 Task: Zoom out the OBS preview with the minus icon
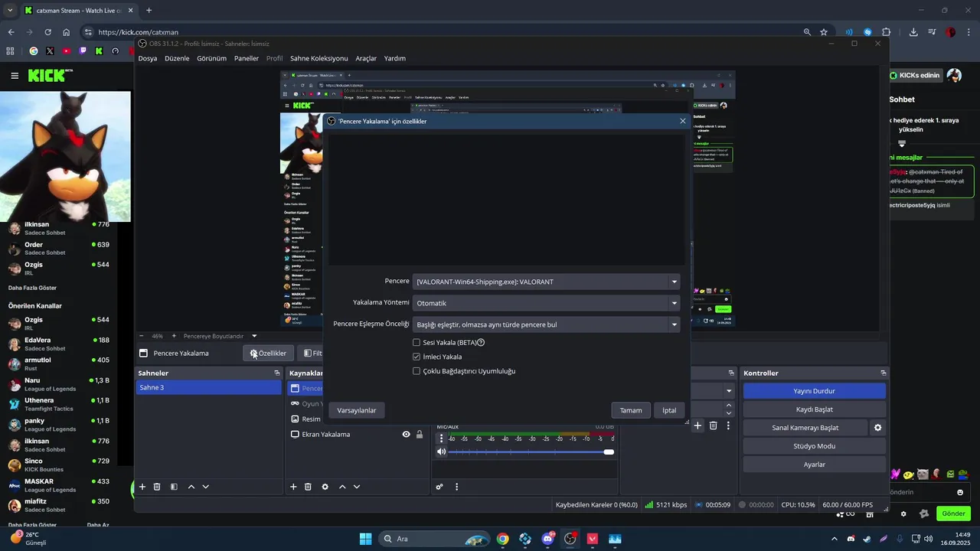(x=142, y=336)
